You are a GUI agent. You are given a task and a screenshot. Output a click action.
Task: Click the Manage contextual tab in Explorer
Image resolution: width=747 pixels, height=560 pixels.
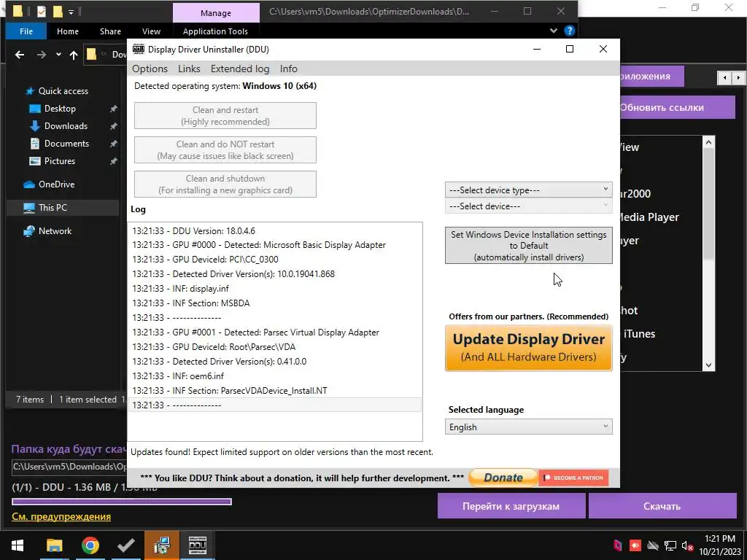[216, 13]
